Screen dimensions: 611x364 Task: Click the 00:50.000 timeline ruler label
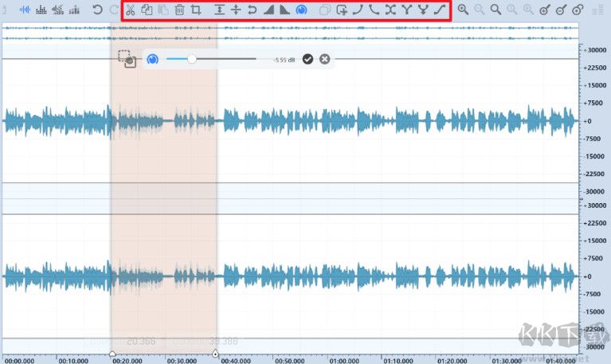290,361
